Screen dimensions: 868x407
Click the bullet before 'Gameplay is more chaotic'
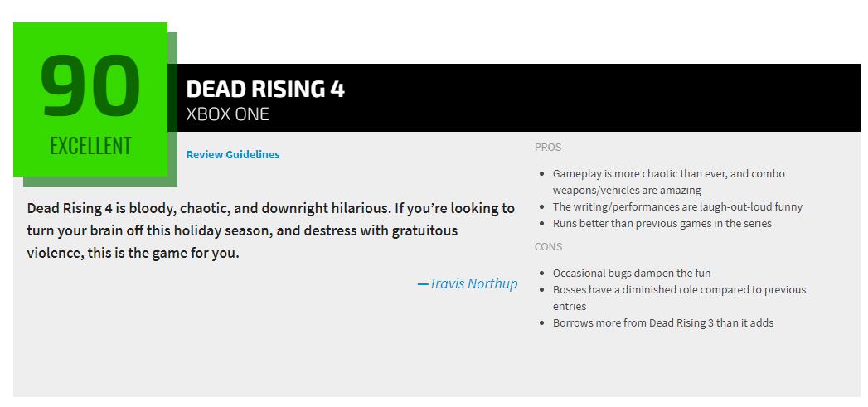pyautogui.click(x=542, y=174)
